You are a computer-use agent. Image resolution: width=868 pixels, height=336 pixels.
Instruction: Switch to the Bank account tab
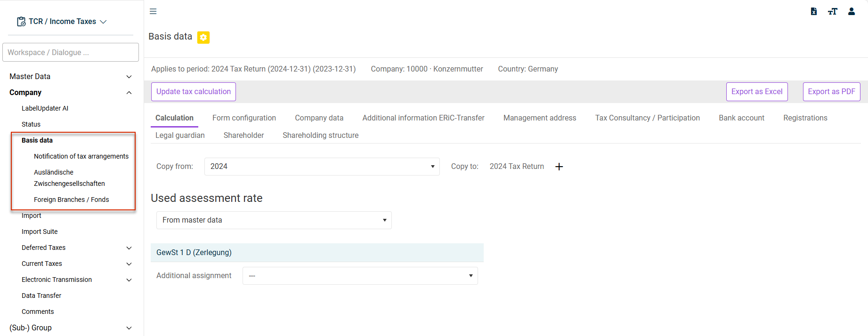[742, 118]
